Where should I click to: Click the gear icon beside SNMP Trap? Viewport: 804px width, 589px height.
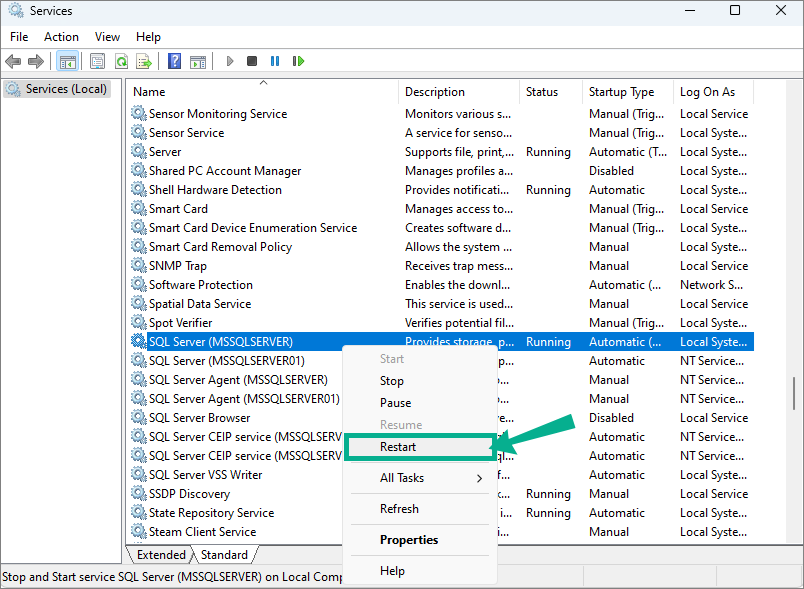pos(138,265)
